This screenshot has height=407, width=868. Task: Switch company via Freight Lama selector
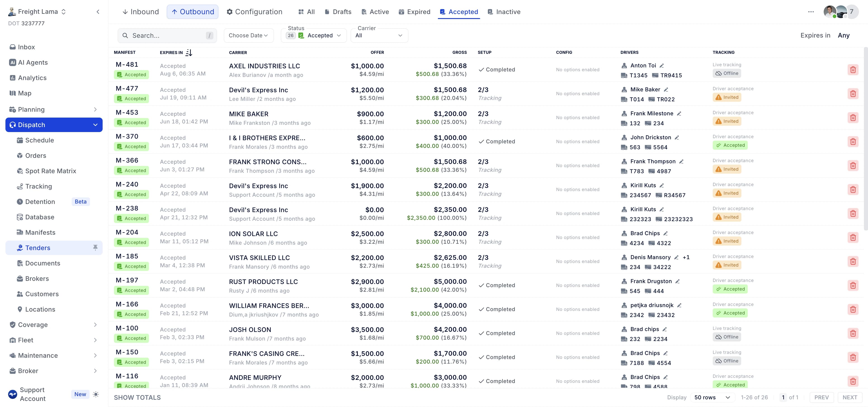pyautogui.click(x=37, y=12)
